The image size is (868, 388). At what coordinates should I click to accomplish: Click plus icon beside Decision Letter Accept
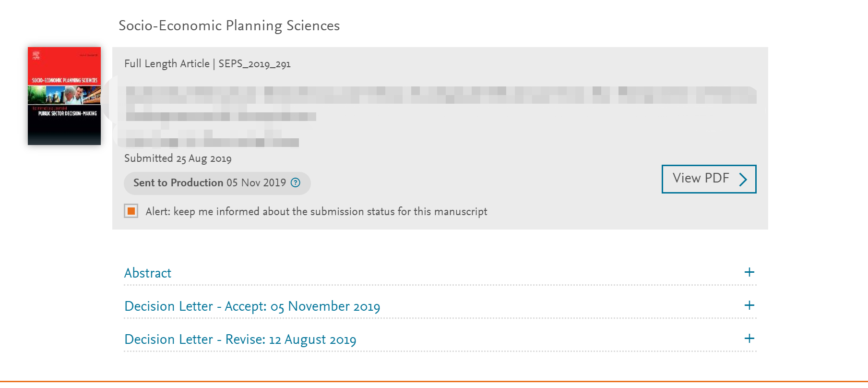[749, 305]
